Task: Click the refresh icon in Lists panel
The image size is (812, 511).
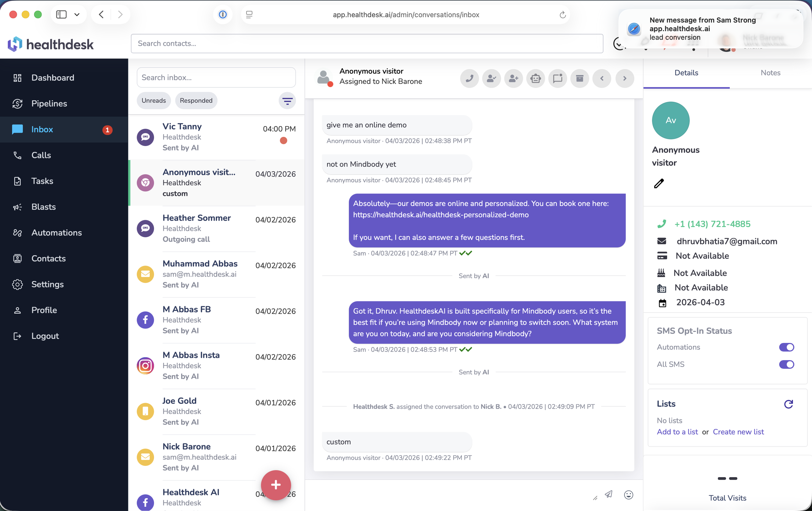Action: (x=788, y=404)
